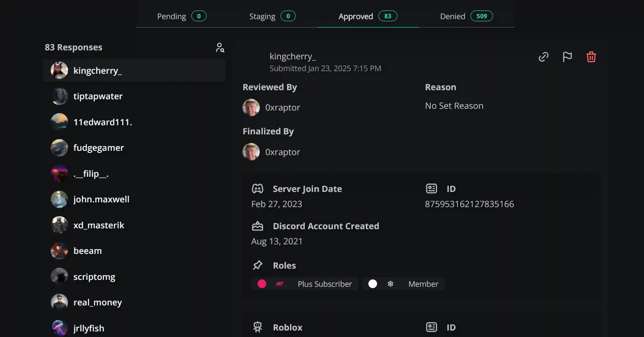Click the Roblox ID card icon
The width and height of the screenshot is (644, 337).
click(431, 327)
